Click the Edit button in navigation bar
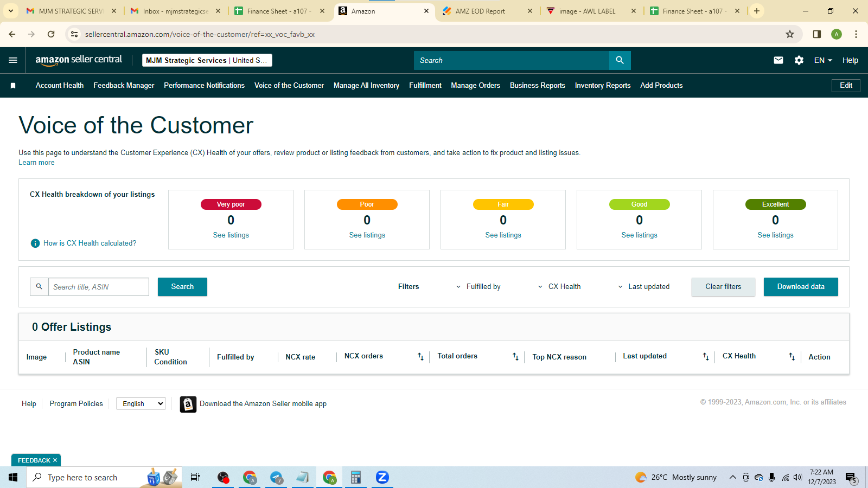This screenshot has width=868, height=488. pos(846,86)
